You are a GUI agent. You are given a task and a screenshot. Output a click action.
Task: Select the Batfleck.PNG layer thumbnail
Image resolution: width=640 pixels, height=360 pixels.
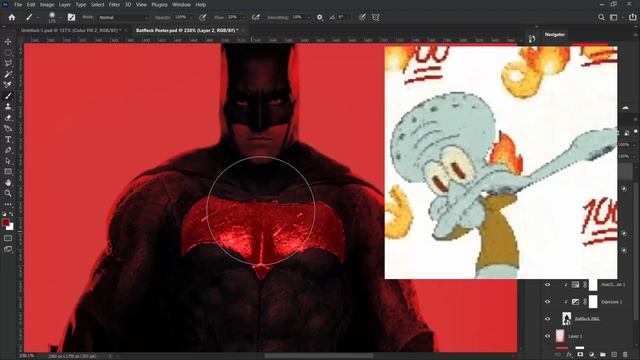[x=567, y=319]
